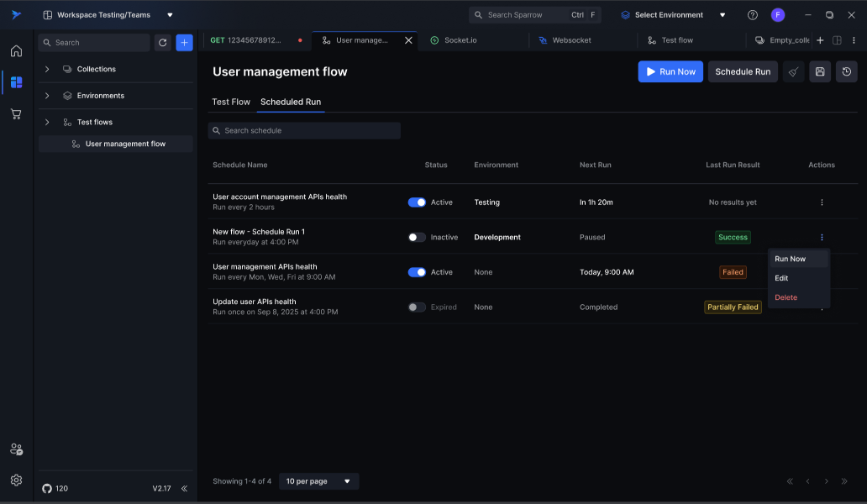Open the Home icon in left sidebar
The image size is (867, 504).
(x=16, y=51)
